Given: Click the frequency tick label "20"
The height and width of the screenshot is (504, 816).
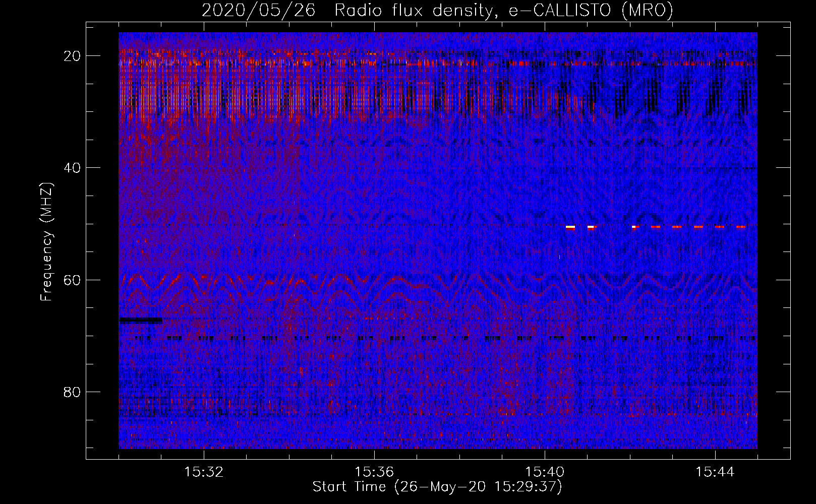Looking at the screenshot, I should tap(73, 56).
